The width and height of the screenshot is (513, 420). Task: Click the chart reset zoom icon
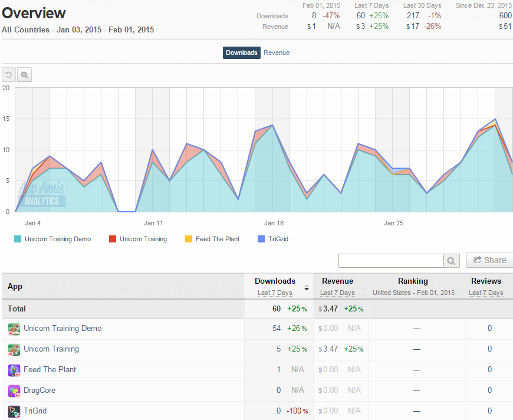pos(9,75)
